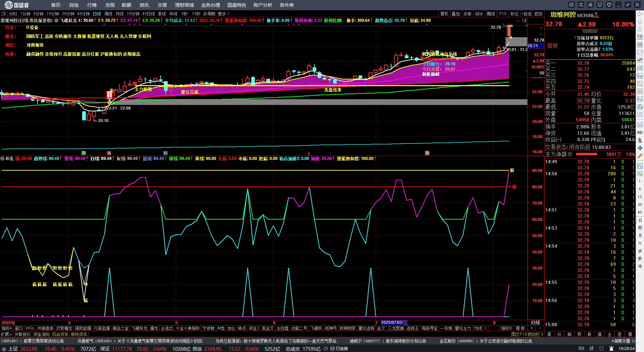Switch to 月线 monthly period
644x352 pixels.
(x=120, y=14)
